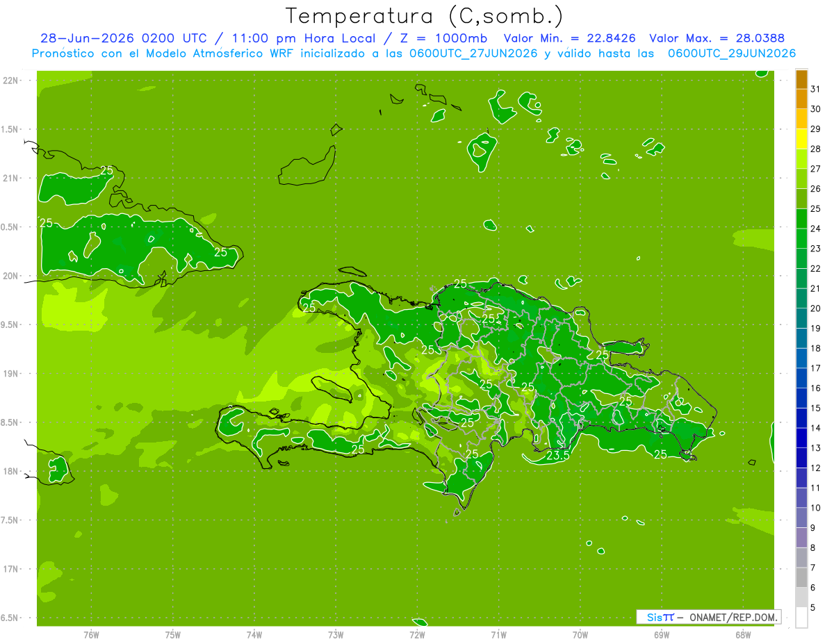This screenshot has width=834, height=644.
Task: Click the blue swatch between 16 and 17
Action: (x=801, y=378)
